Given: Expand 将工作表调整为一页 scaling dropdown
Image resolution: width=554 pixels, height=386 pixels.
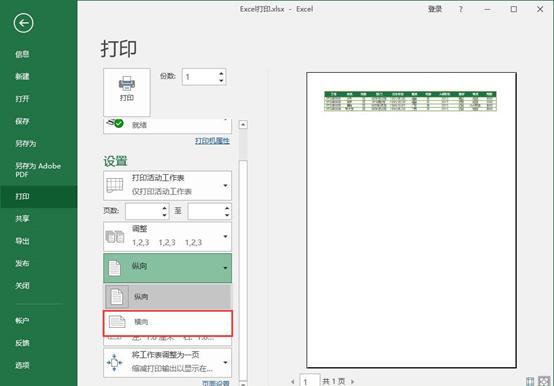Looking at the screenshot, I should 167,362.
